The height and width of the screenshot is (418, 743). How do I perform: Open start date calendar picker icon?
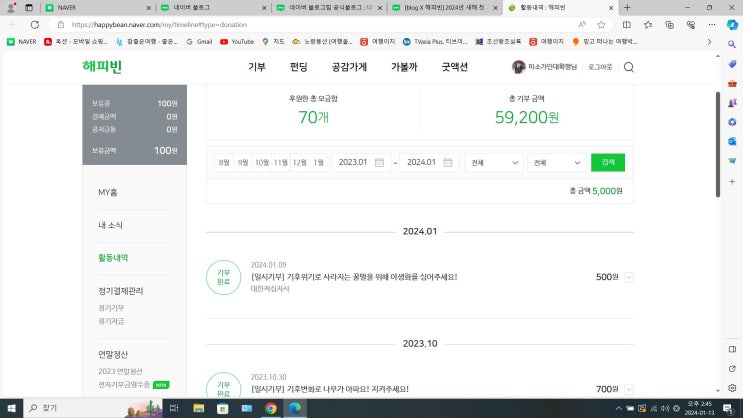click(x=379, y=163)
